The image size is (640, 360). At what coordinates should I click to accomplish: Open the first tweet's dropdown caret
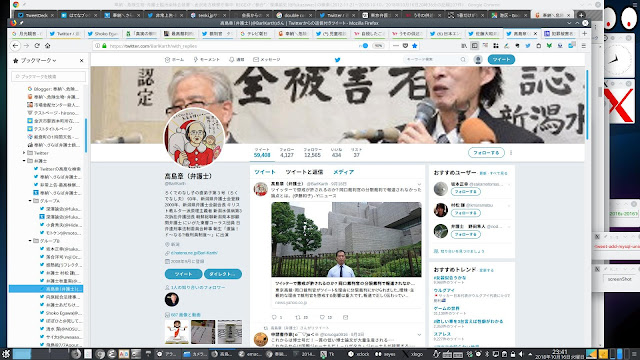(419, 184)
